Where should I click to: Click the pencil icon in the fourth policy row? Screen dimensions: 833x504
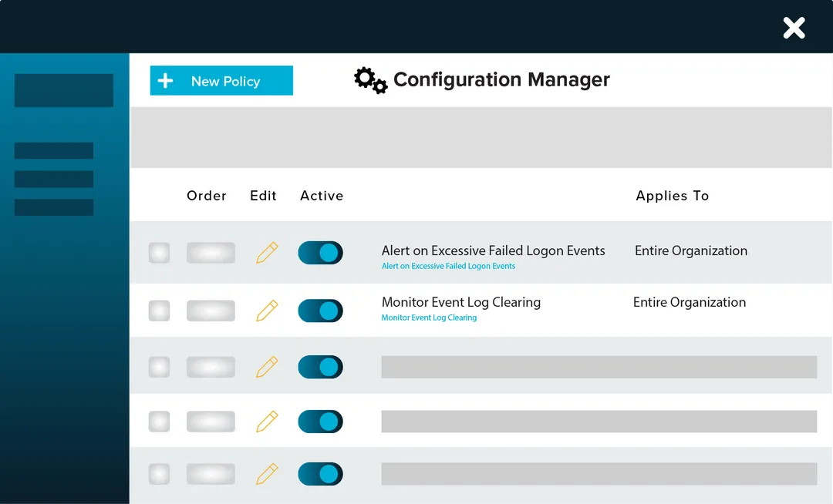[x=267, y=422]
